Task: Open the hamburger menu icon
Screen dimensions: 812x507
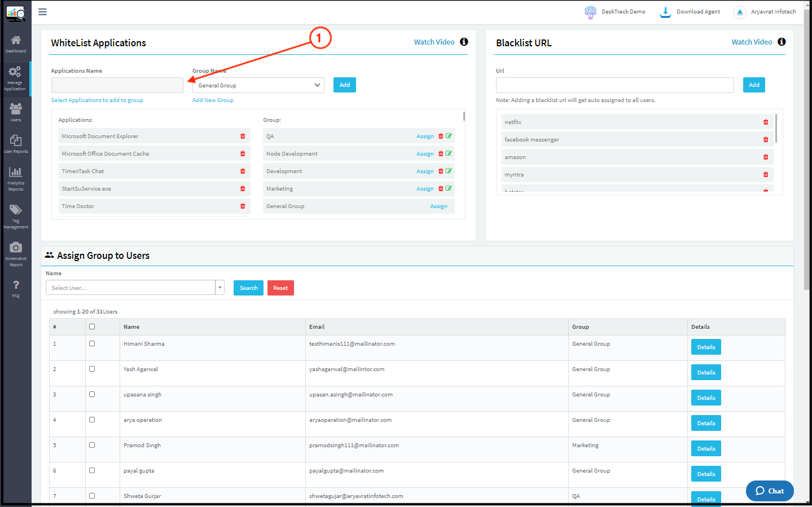Action: coord(42,12)
